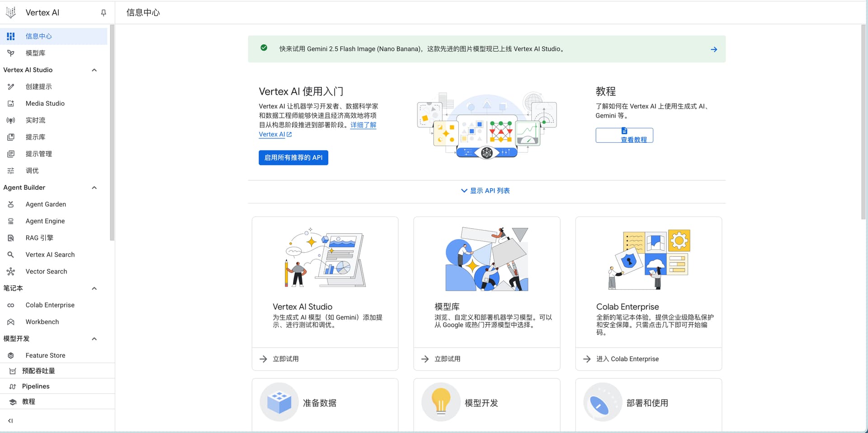
Task: Click the Agent Engine icon
Action: click(11, 221)
